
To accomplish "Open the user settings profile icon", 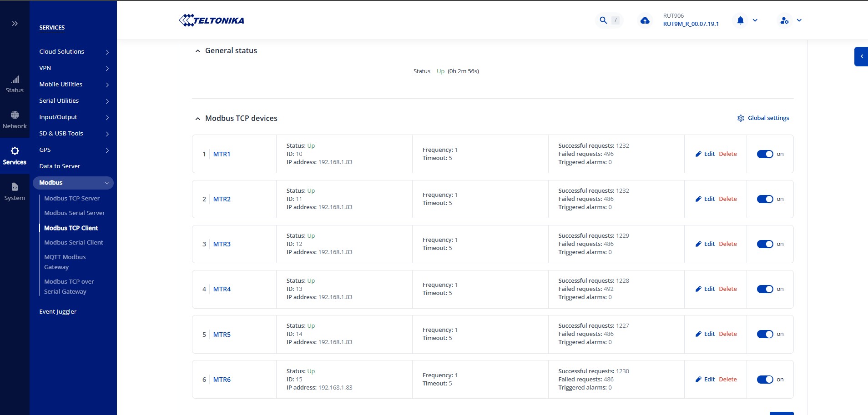I will coord(784,20).
